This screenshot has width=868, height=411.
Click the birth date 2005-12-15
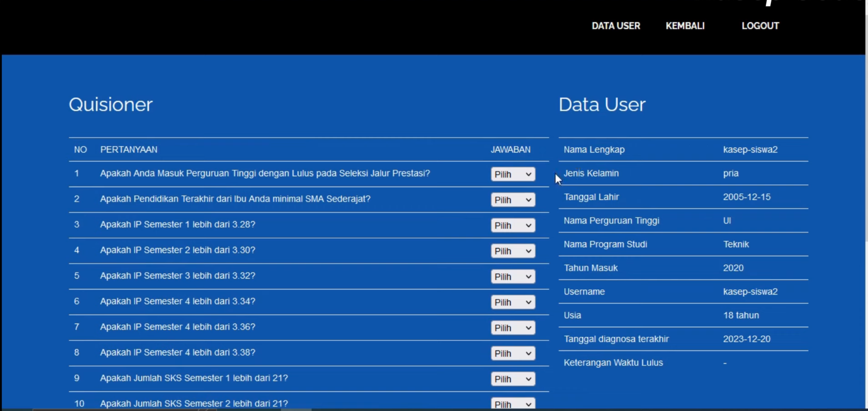747,197
